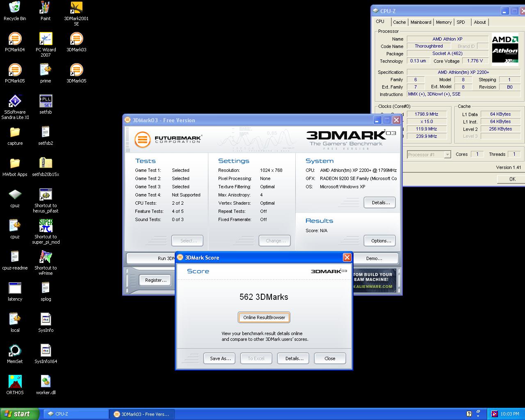Viewport: 525px width, 420px height.
Task: Select the 3DMark2001 SE desktop icon
Action: (76, 14)
